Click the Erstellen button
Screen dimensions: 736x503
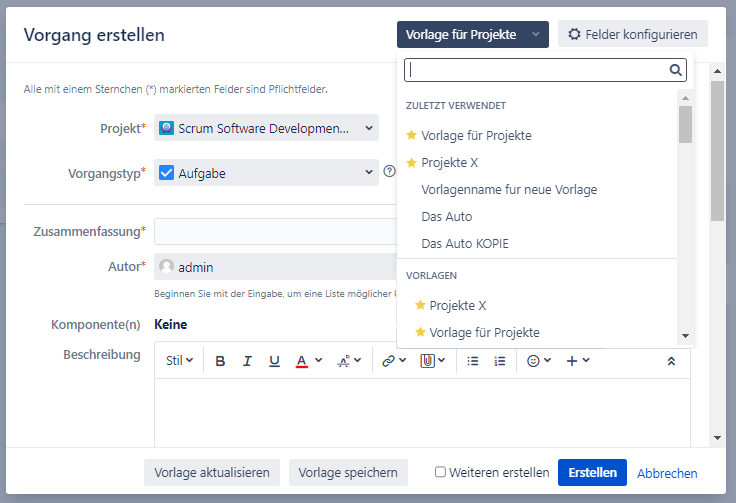(592, 472)
